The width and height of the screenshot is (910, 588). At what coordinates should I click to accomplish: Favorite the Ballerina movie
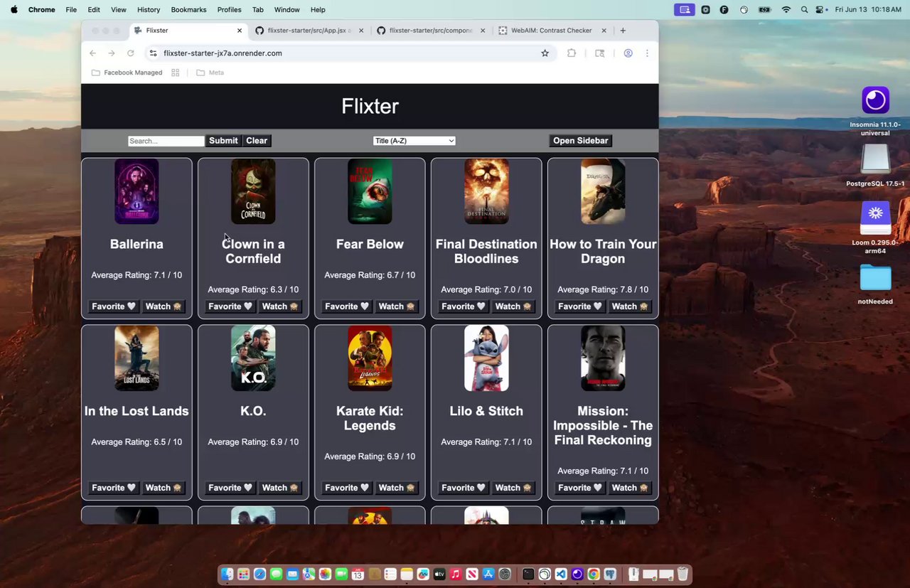113,306
